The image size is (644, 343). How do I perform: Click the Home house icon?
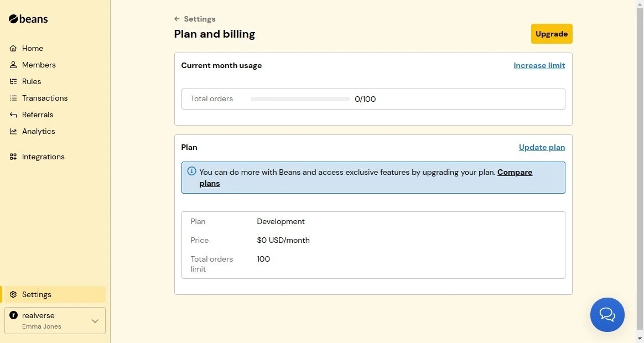[13, 49]
